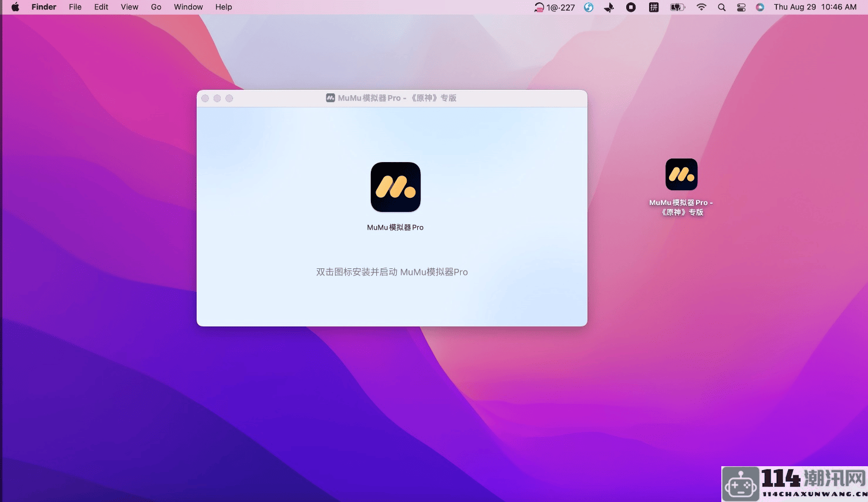Click the Wi-Fi status icon
868x502 pixels.
coord(701,7)
